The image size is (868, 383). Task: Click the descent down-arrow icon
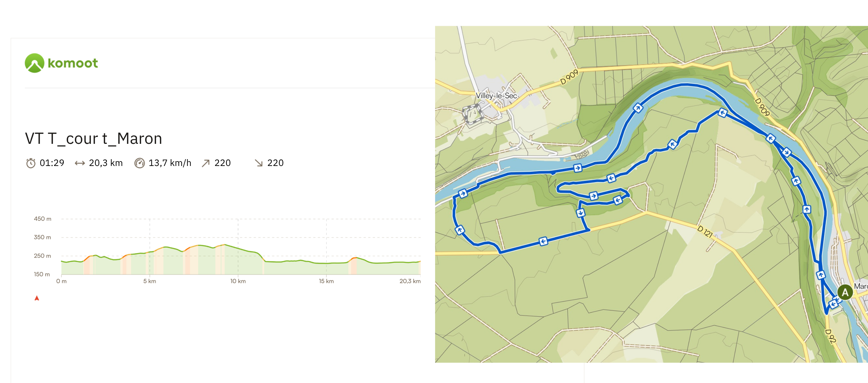258,163
